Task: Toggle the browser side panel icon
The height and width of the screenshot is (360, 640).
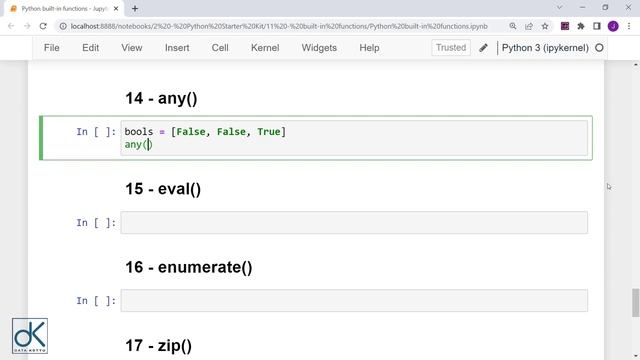Action: pyautogui.click(x=597, y=26)
